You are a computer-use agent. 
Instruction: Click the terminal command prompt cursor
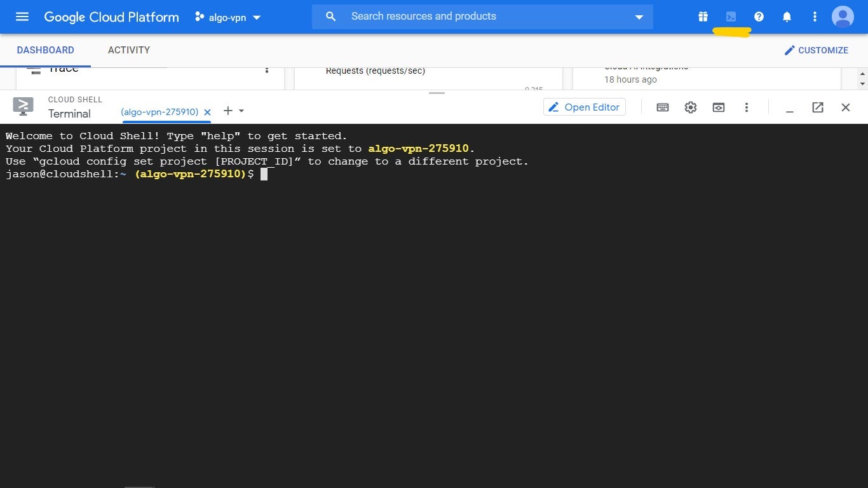pos(264,174)
